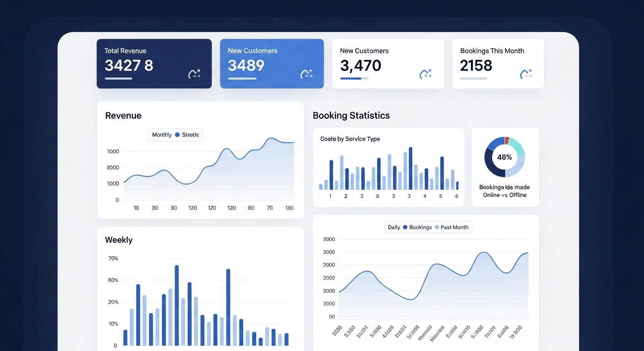Click the blue legend dot beside Stretle
The height and width of the screenshot is (351, 644).
(x=177, y=135)
